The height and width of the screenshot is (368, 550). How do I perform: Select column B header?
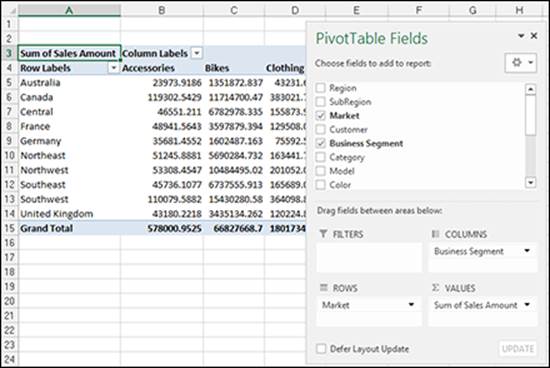(x=162, y=11)
